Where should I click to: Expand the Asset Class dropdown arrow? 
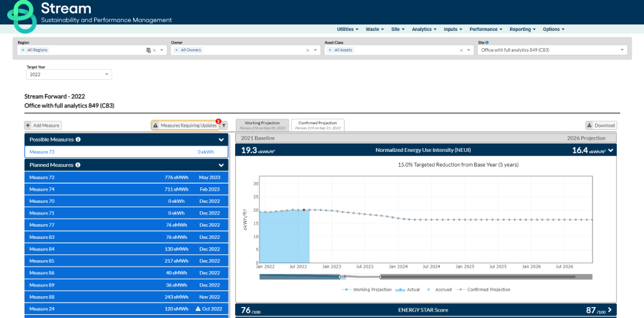tap(469, 50)
